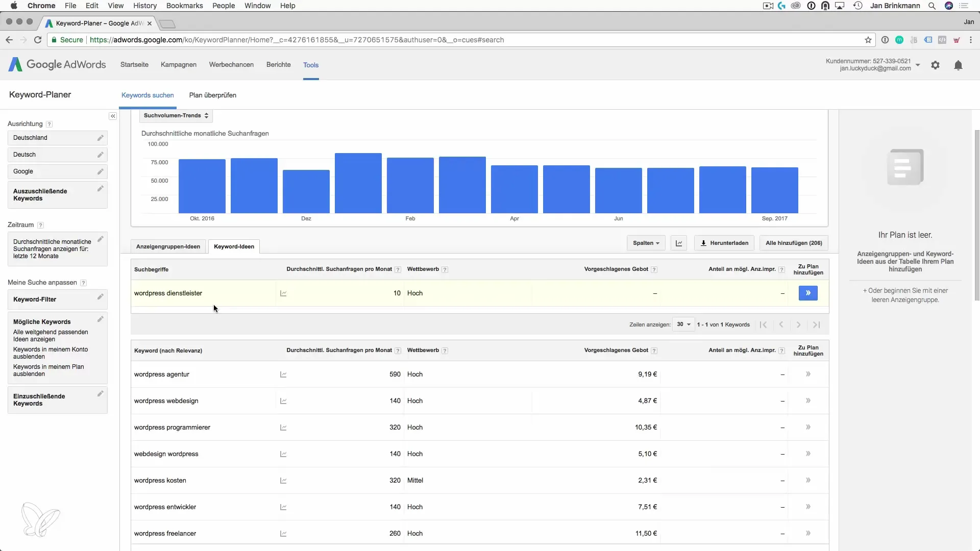This screenshot has width=980, height=551.
Task: Click the page vertical scrollbar
Action: [x=977, y=214]
